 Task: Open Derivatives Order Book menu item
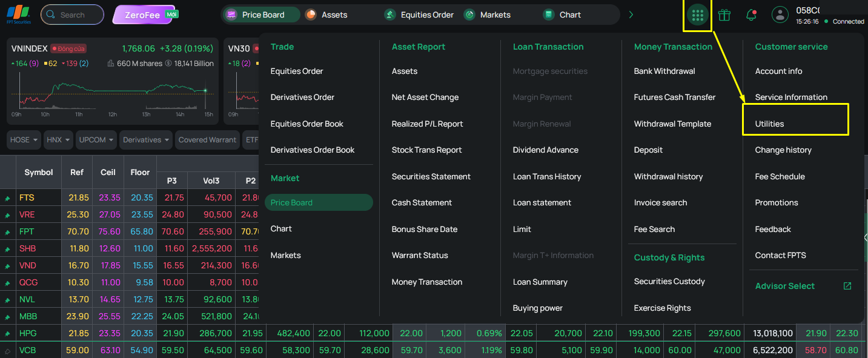point(313,150)
